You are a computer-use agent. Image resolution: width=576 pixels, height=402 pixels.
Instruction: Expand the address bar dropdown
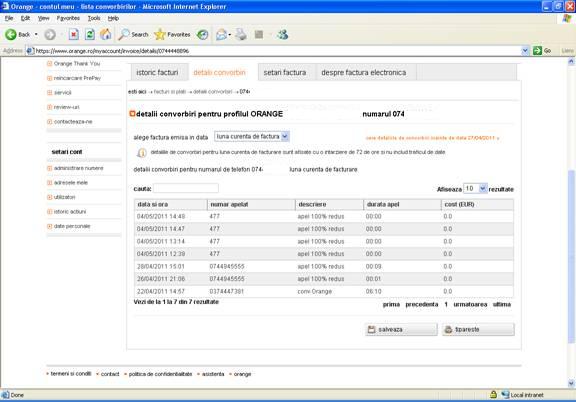[525, 51]
